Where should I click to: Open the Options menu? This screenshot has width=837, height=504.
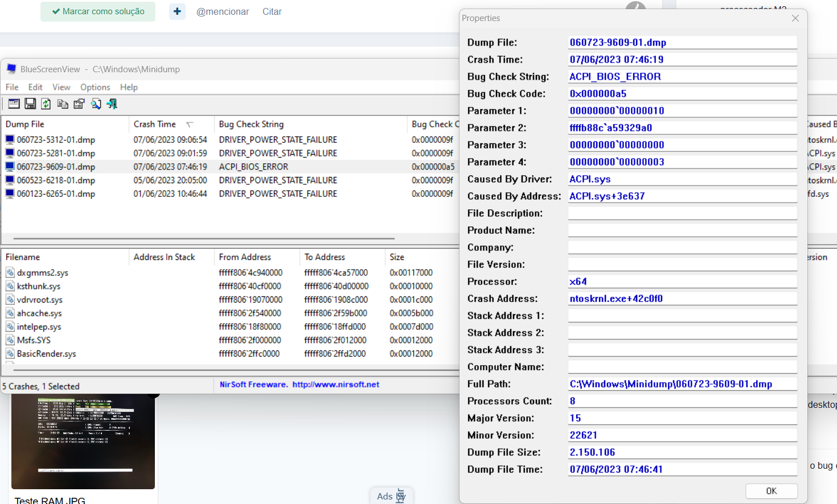pyautogui.click(x=95, y=87)
